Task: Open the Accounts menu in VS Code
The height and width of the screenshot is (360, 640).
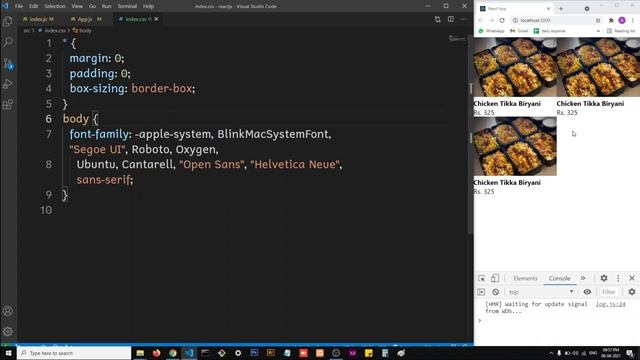Action: pyautogui.click(x=8, y=311)
